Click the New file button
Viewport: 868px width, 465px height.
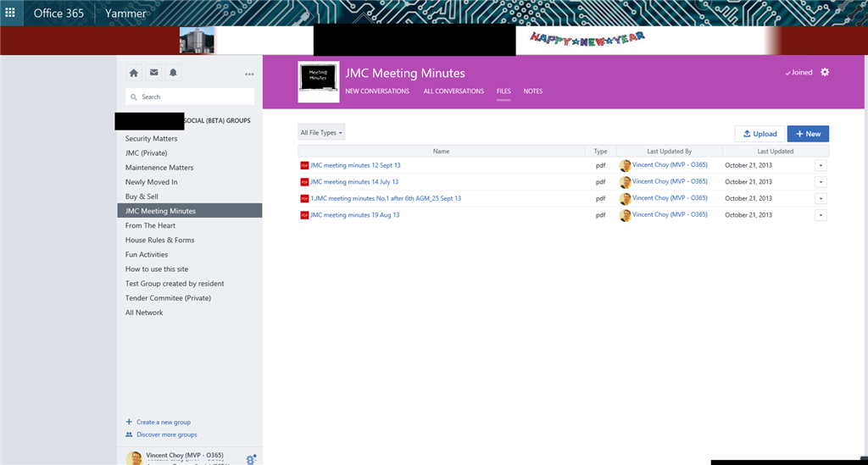pyautogui.click(x=808, y=134)
